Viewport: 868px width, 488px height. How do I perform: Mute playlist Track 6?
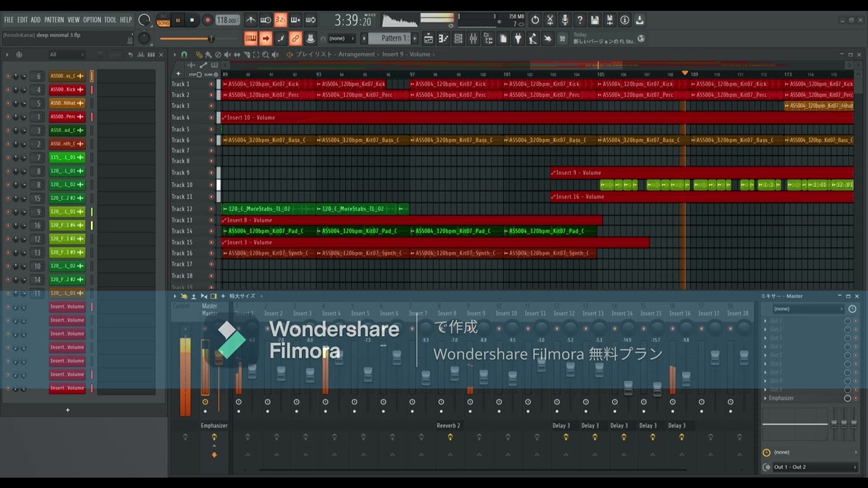pyautogui.click(x=211, y=140)
